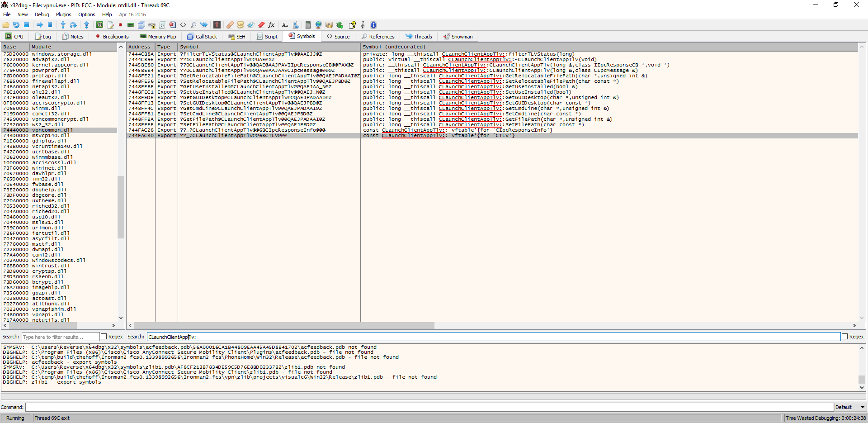
Task: Open the Plugins menu
Action: 63,14
